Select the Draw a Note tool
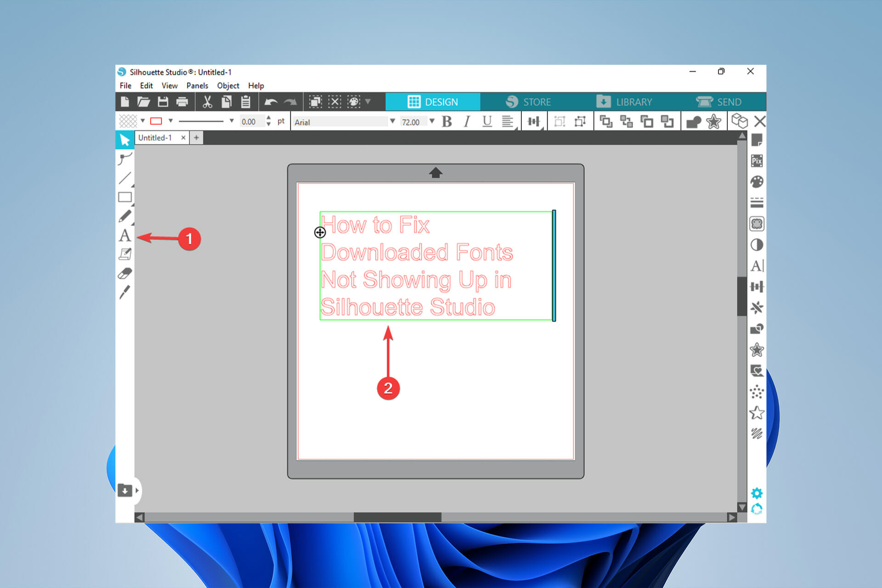The image size is (882, 588). click(125, 254)
